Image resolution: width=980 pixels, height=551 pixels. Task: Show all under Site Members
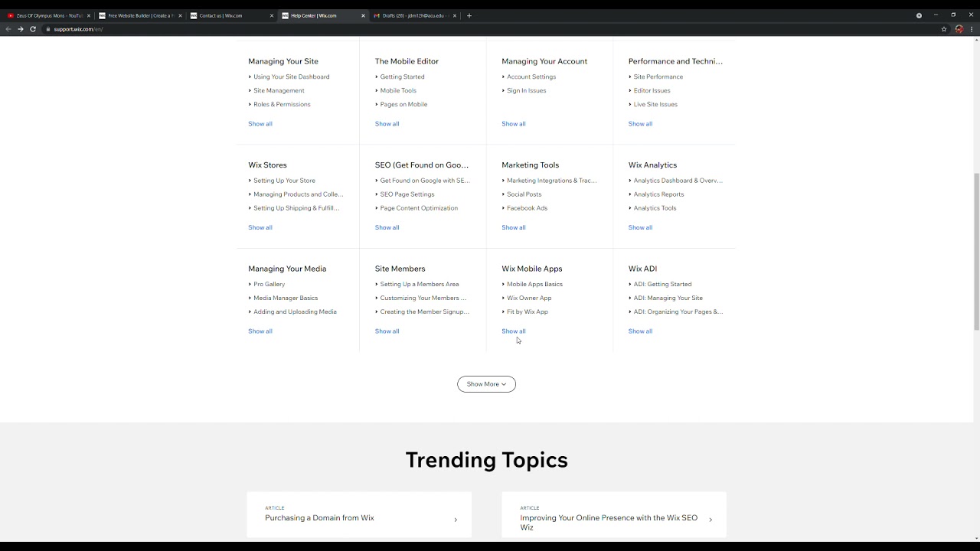387,331
